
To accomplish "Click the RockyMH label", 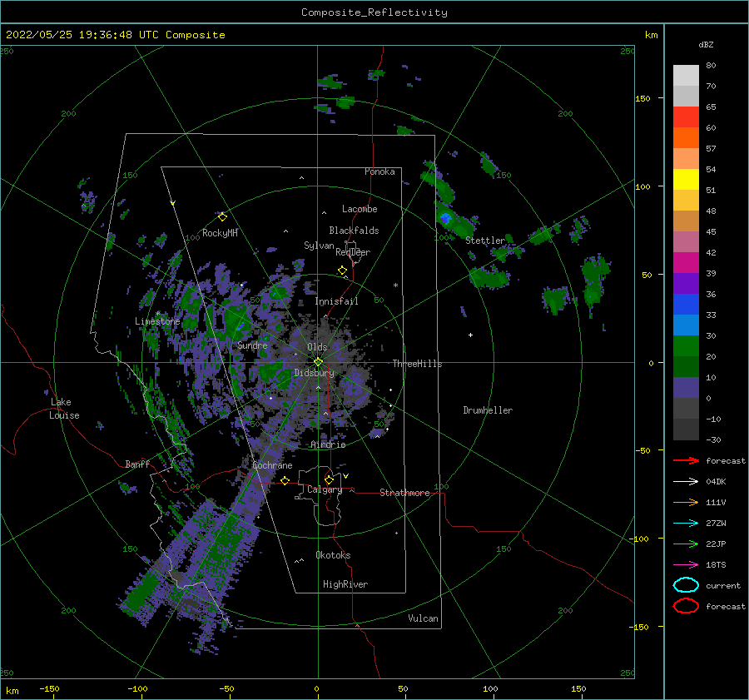I will [221, 233].
